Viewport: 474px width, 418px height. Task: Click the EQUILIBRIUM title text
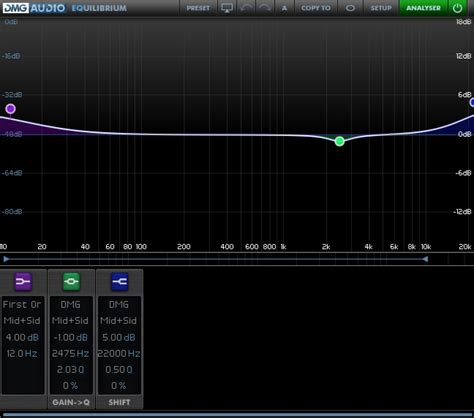(99, 8)
